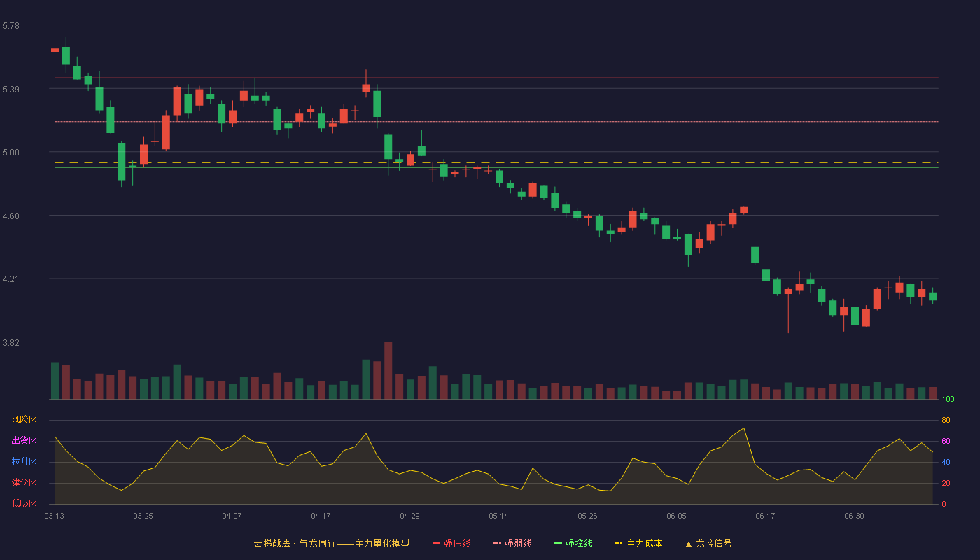Toggle the 强撑线 legend entry
The height and width of the screenshot is (560, 980).
coord(573,543)
